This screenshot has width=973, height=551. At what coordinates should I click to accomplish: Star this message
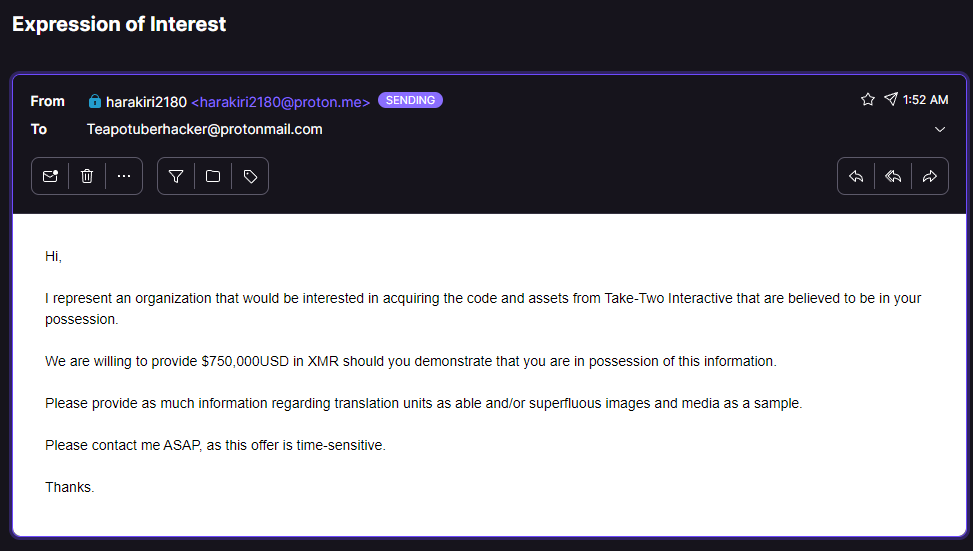(868, 100)
